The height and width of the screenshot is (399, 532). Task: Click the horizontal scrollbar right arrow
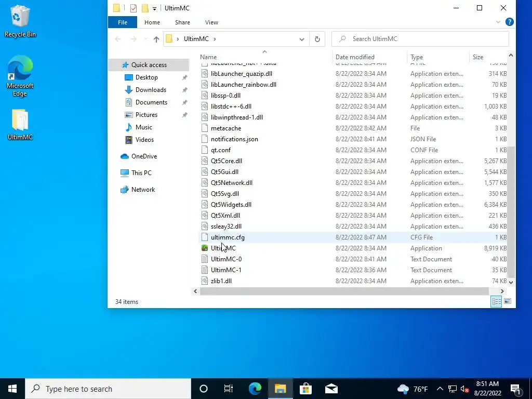[x=502, y=291]
